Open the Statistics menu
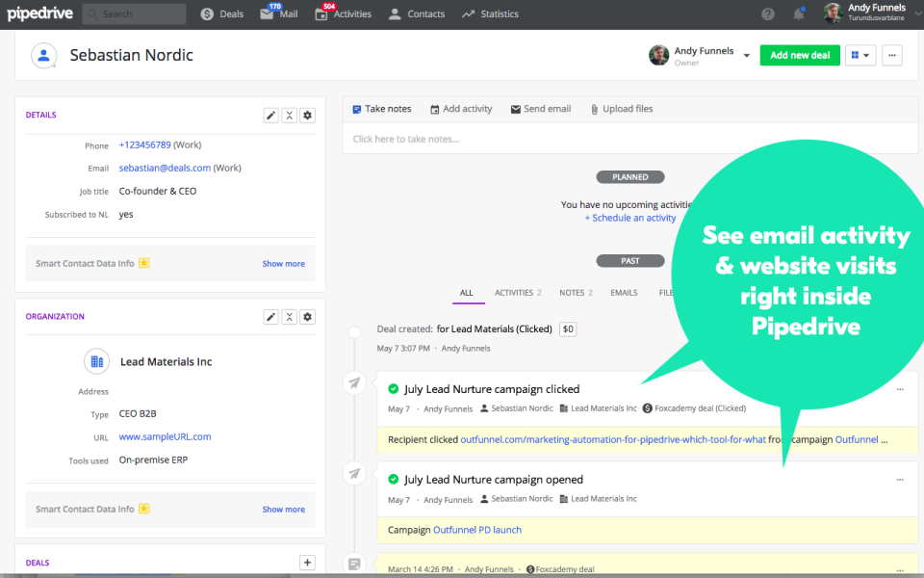Viewport: 924px width, 578px height. pos(490,14)
